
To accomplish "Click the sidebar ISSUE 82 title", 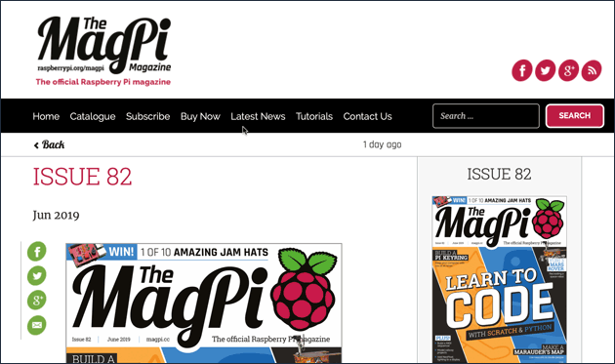I will [499, 174].
